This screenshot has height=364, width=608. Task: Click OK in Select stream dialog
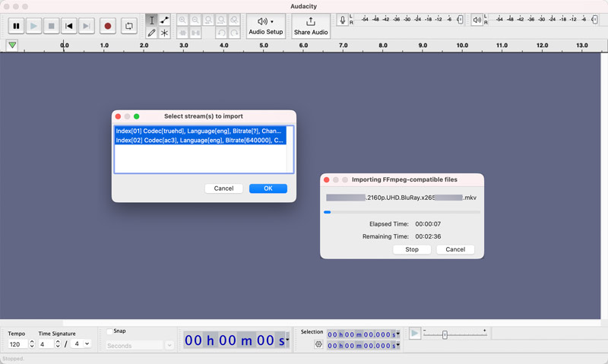coord(268,188)
